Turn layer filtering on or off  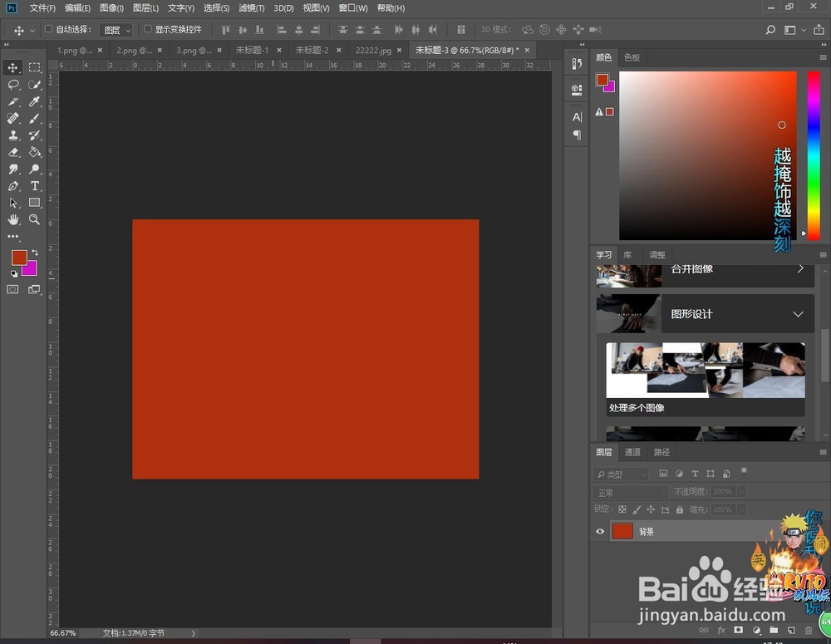[744, 470]
